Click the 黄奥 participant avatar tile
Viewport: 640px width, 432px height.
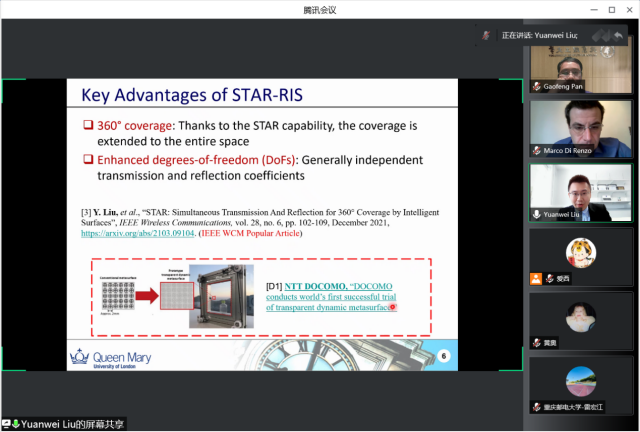point(580,318)
